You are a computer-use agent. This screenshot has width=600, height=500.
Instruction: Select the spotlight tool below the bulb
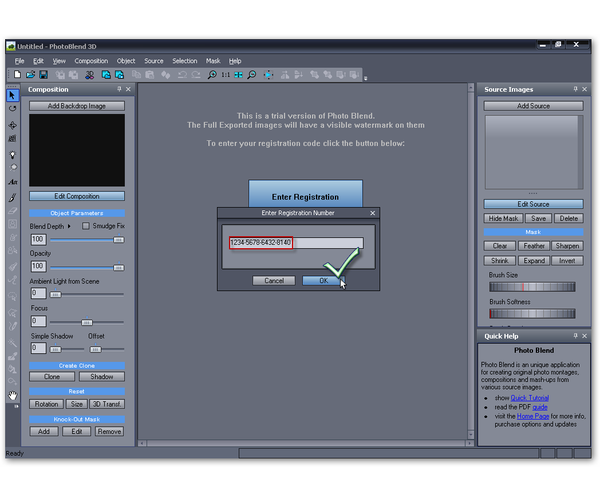tap(13, 168)
